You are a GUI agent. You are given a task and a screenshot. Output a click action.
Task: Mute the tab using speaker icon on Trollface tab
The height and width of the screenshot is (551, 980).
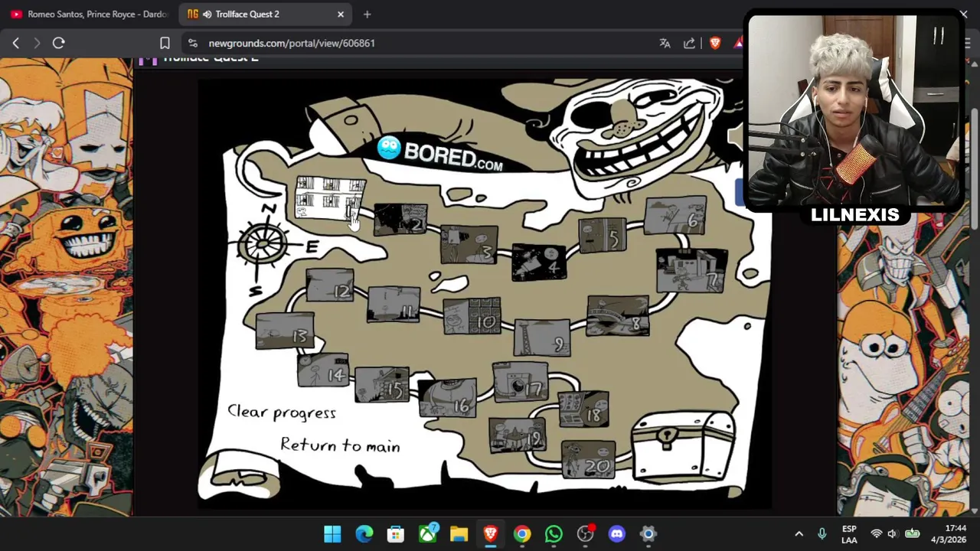(207, 14)
